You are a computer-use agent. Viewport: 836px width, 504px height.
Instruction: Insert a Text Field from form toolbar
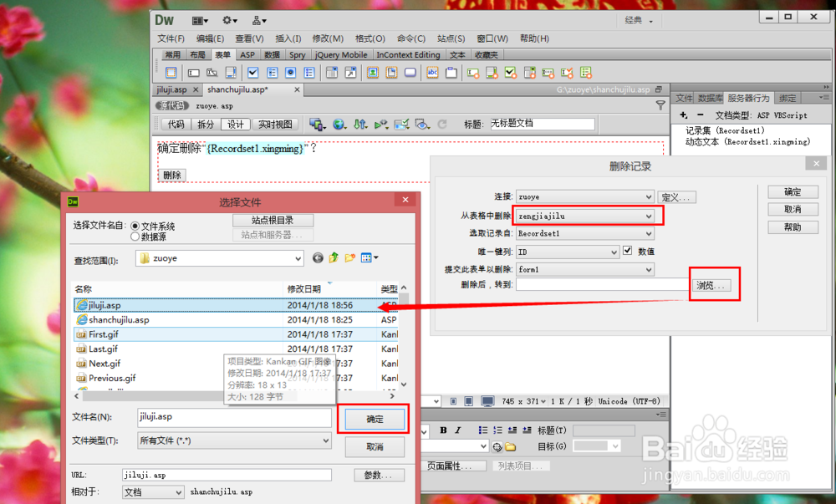pyautogui.click(x=194, y=73)
